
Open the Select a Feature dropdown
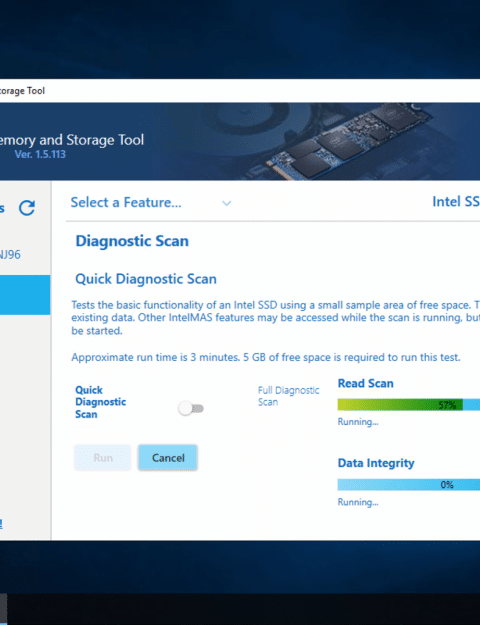151,202
